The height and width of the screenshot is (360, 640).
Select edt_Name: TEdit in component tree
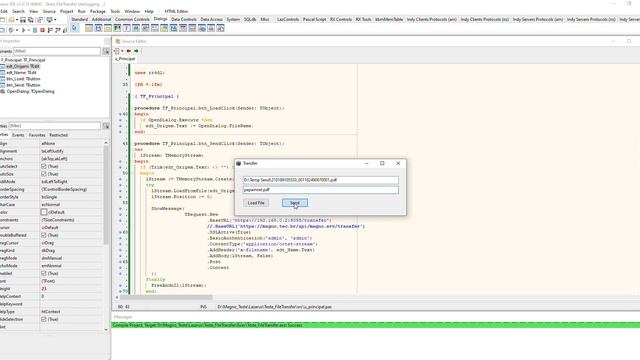pyautogui.click(x=21, y=73)
